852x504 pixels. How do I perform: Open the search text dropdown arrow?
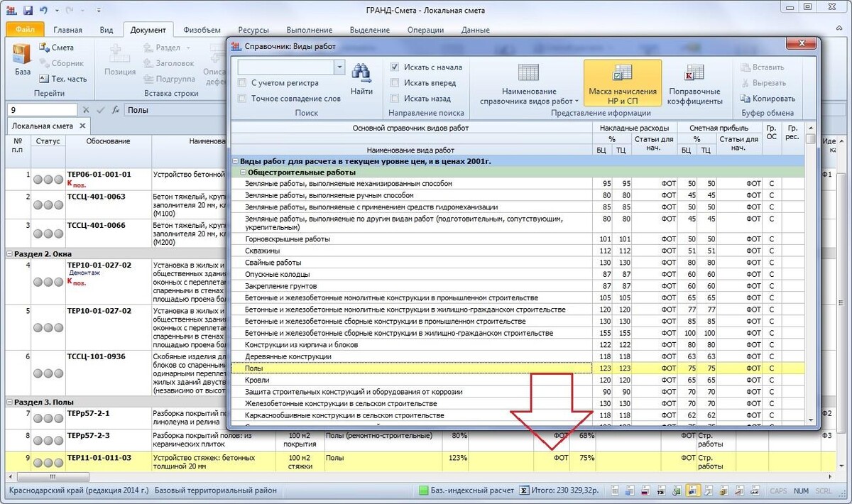click(x=339, y=67)
